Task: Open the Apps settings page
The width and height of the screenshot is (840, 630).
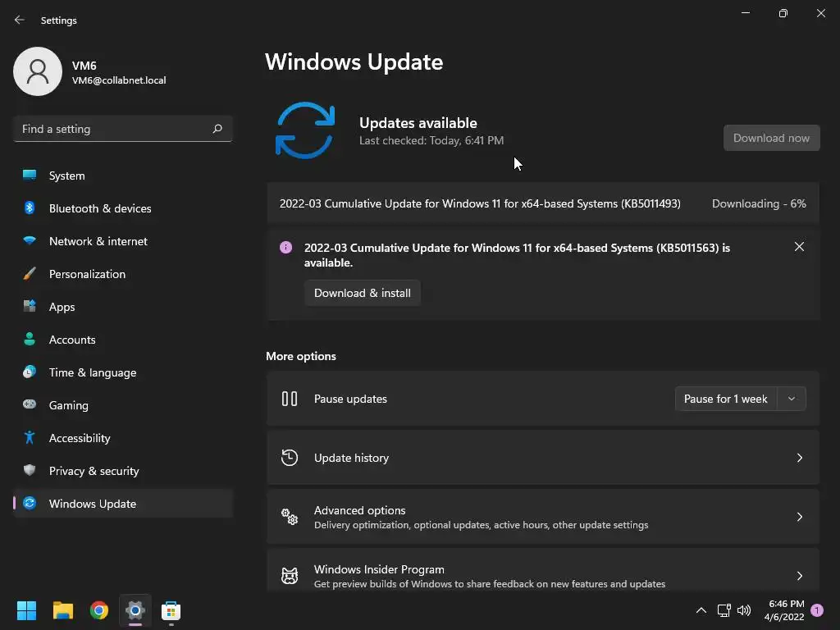Action: tap(123, 307)
